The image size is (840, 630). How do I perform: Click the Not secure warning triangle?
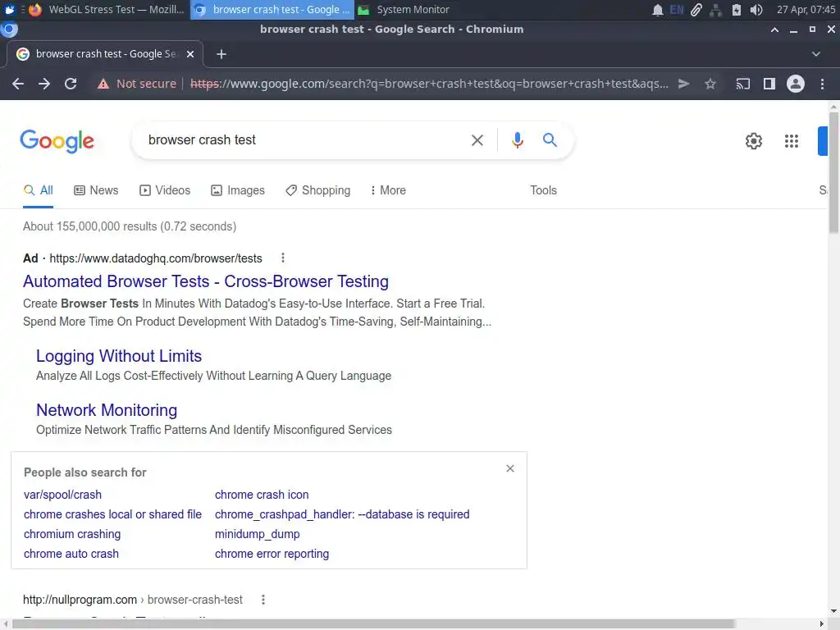(x=103, y=84)
